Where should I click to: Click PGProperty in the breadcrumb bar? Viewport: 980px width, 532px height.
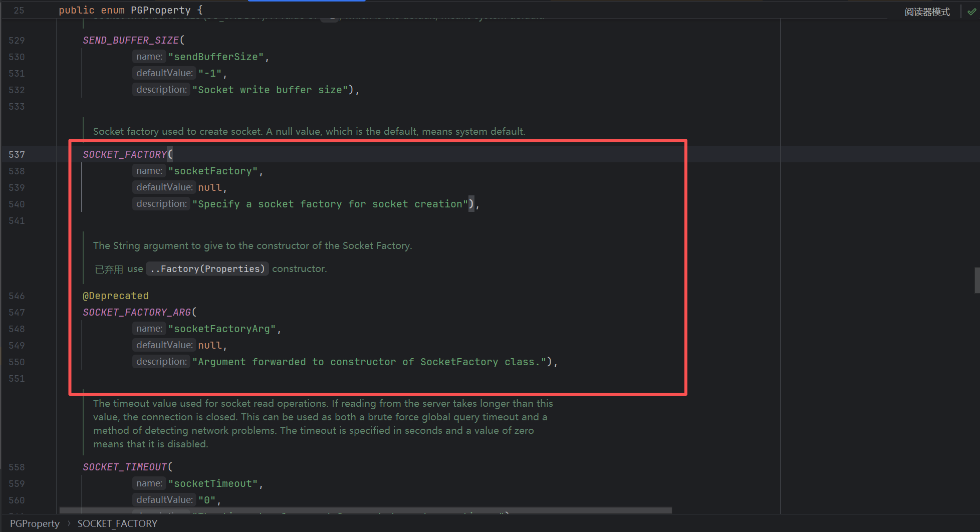coord(35,523)
